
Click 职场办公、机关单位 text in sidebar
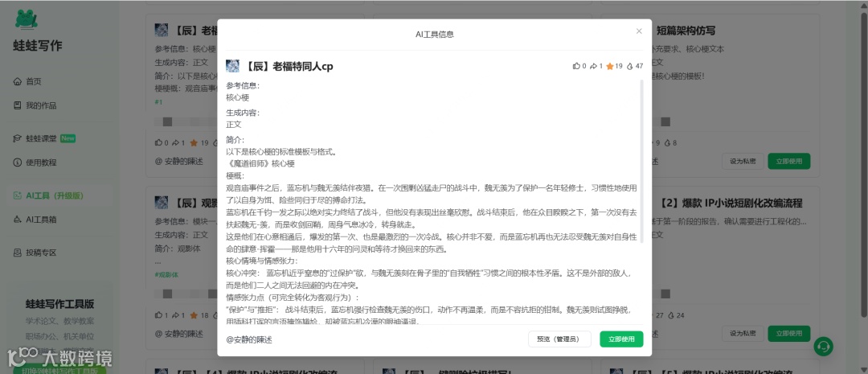[59, 336]
